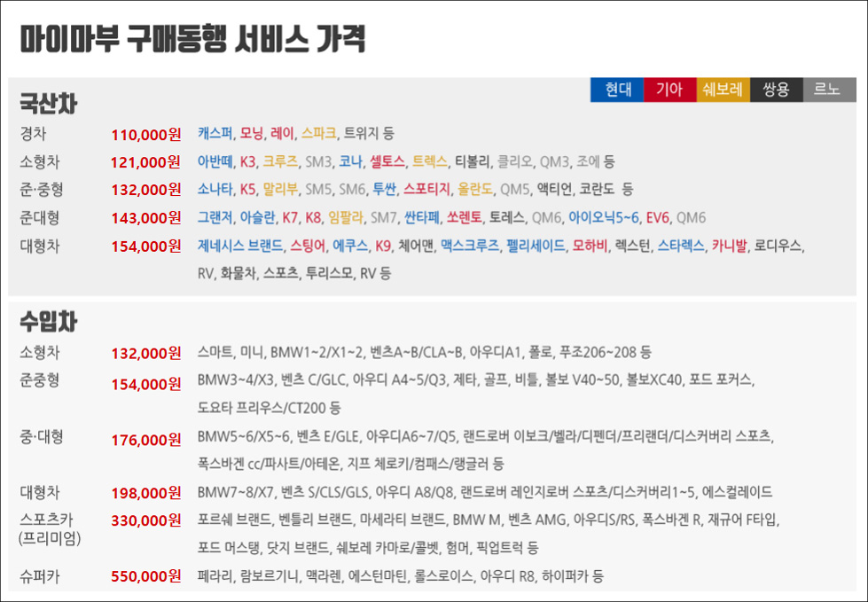Click the 아이오닉5~6 car name
The width and height of the screenshot is (868, 602).
[604, 217]
